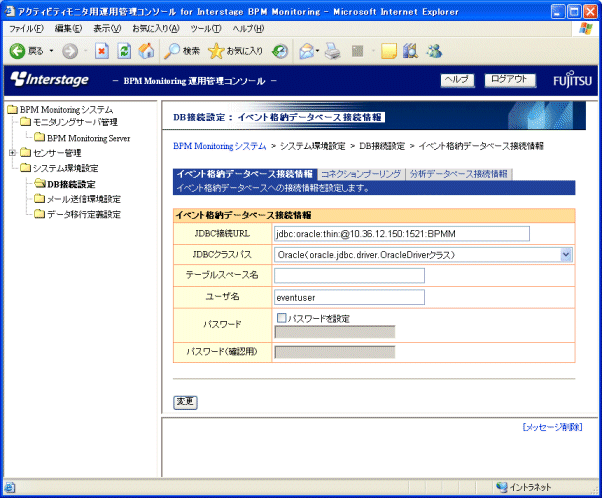Click the Refresh page icon
Viewport: 602px width, 498px height.
pos(124,51)
